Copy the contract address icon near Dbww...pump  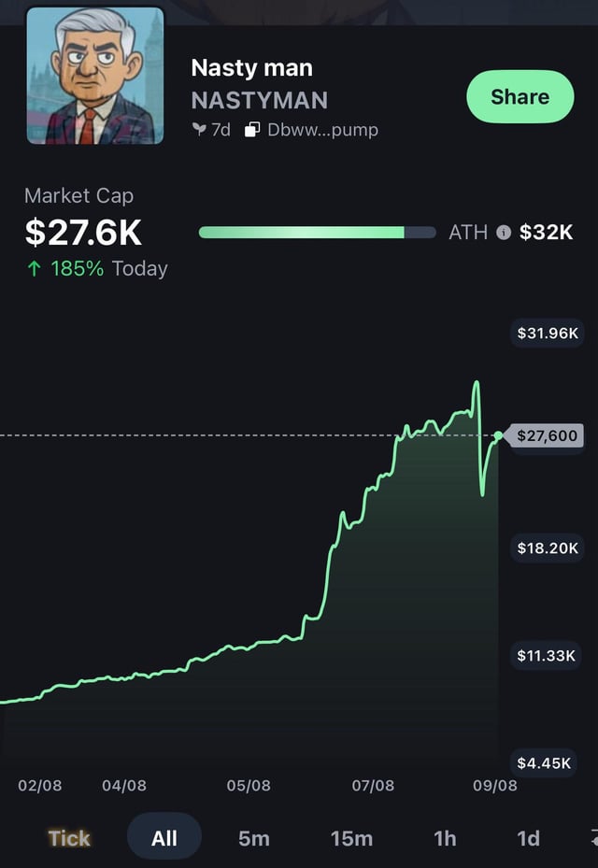pyautogui.click(x=252, y=130)
